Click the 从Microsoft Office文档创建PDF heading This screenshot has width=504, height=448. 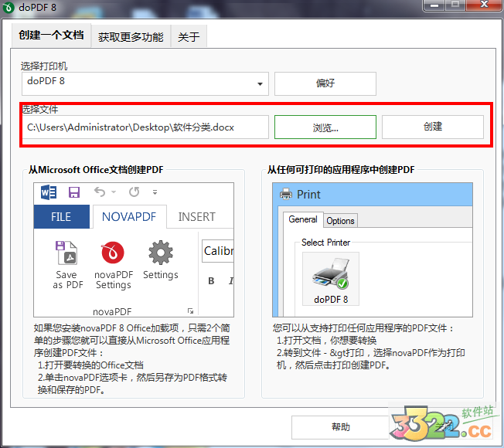[96, 170]
